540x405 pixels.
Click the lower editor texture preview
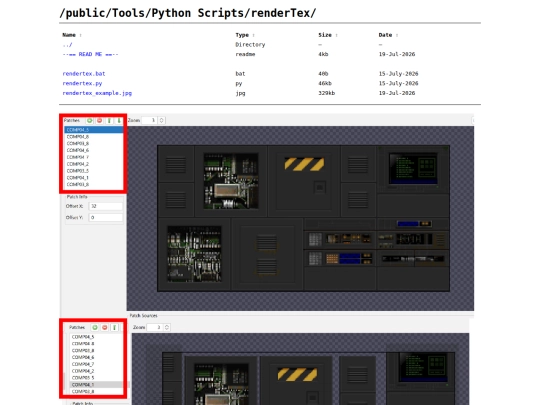pyautogui.click(x=309, y=378)
